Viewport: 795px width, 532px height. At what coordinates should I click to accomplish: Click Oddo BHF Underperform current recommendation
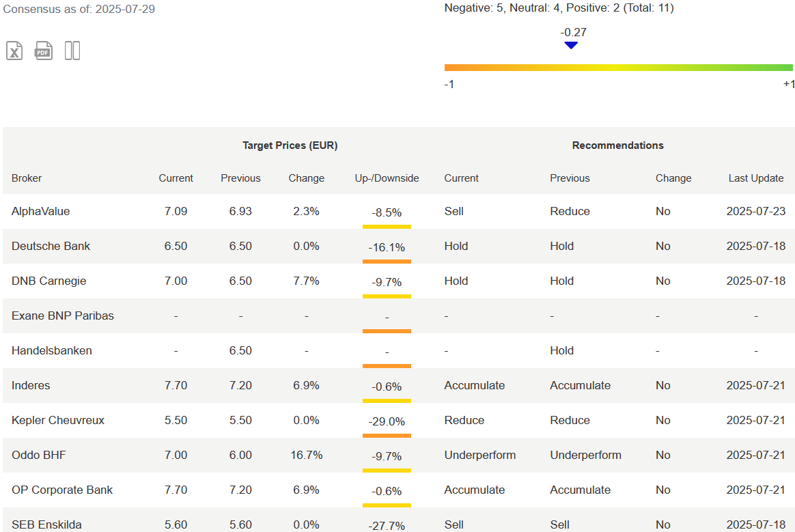pos(480,455)
